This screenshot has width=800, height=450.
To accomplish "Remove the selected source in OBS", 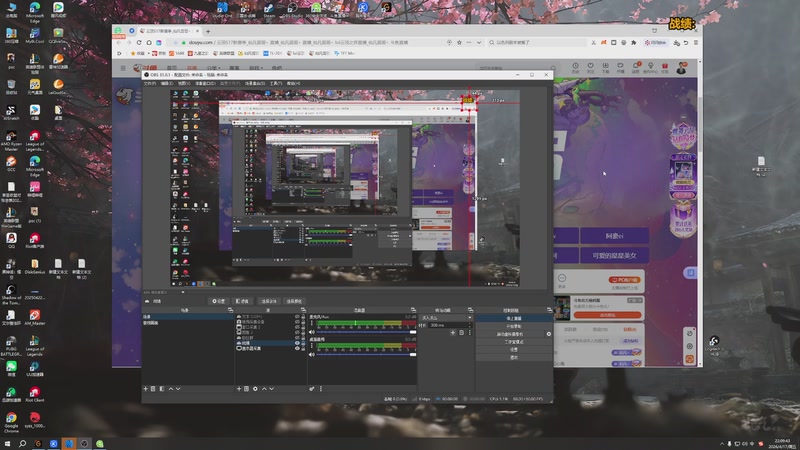I will pyautogui.click(x=246, y=389).
